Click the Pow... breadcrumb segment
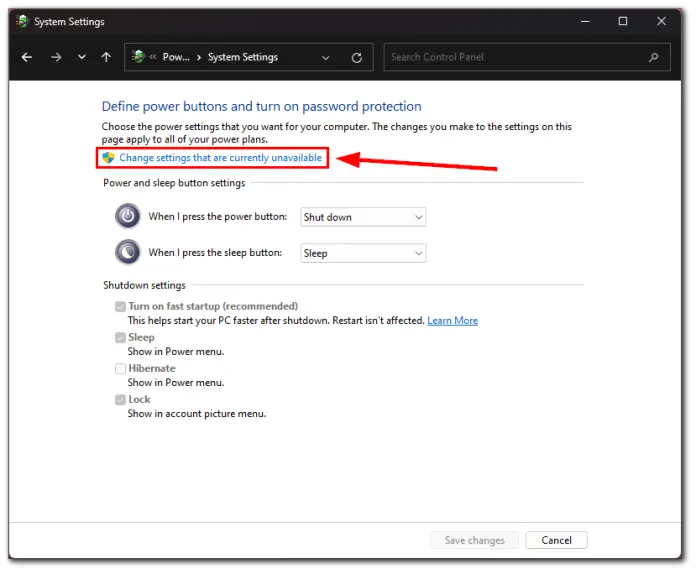 click(176, 57)
